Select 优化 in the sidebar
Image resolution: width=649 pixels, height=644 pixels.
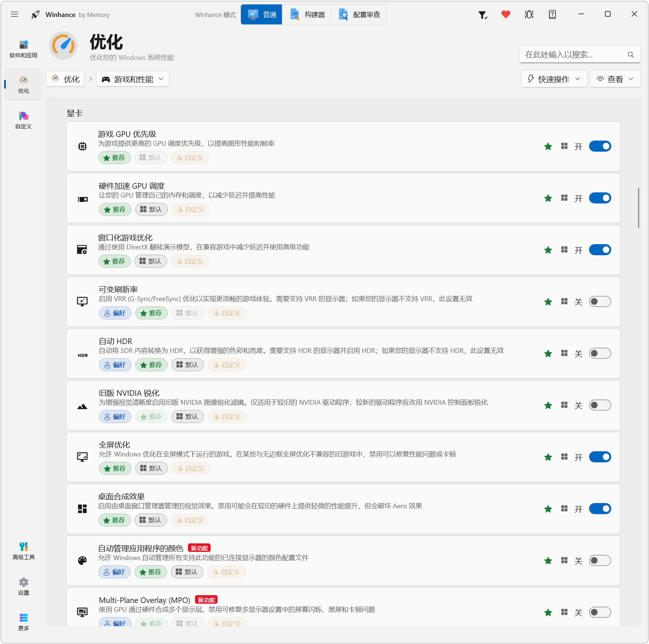24,85
